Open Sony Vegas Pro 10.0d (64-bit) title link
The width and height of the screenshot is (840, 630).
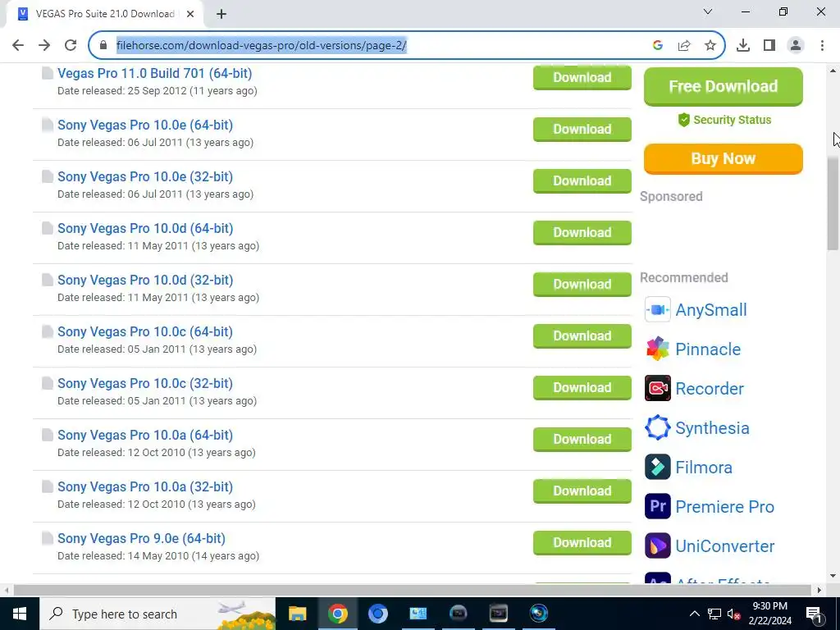click(x=145, y=228)
